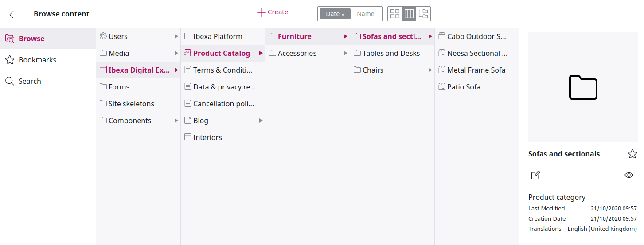Expand the Users folder arrow
This screenshot has width=644, height=245.
click(176, 36)
